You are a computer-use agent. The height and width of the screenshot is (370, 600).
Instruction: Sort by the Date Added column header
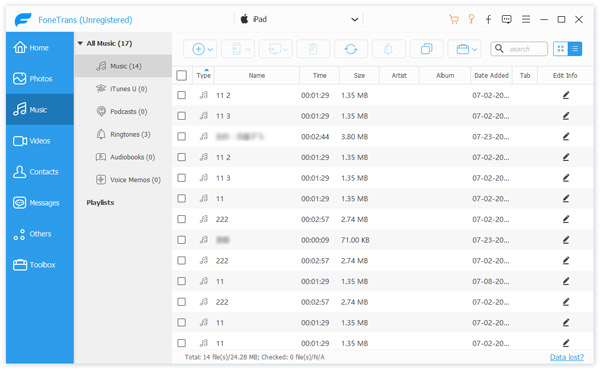point(491,75)
